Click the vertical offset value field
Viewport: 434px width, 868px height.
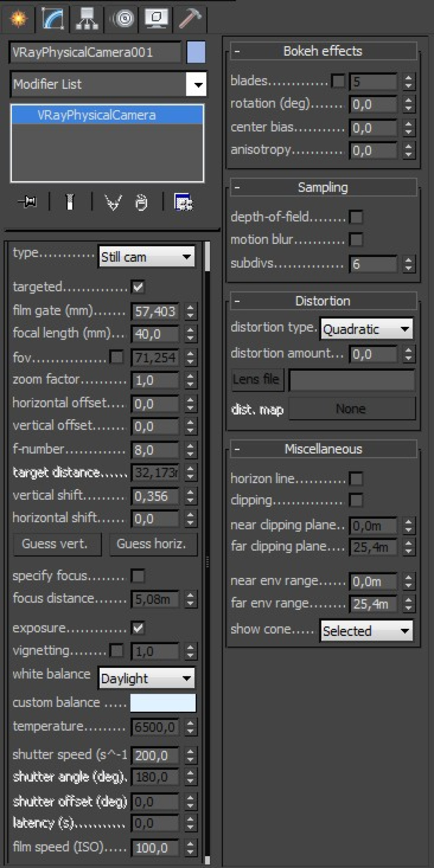pyautogui.click(x=155, y=426)
